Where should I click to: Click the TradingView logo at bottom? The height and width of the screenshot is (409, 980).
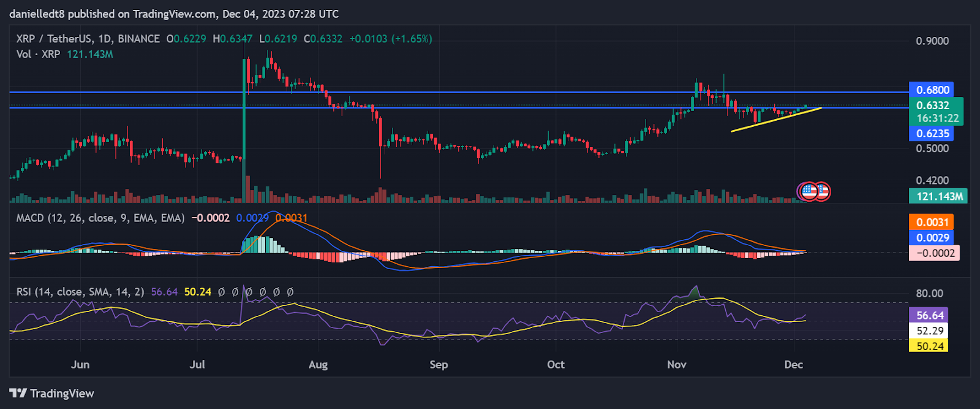coord(52,393)
